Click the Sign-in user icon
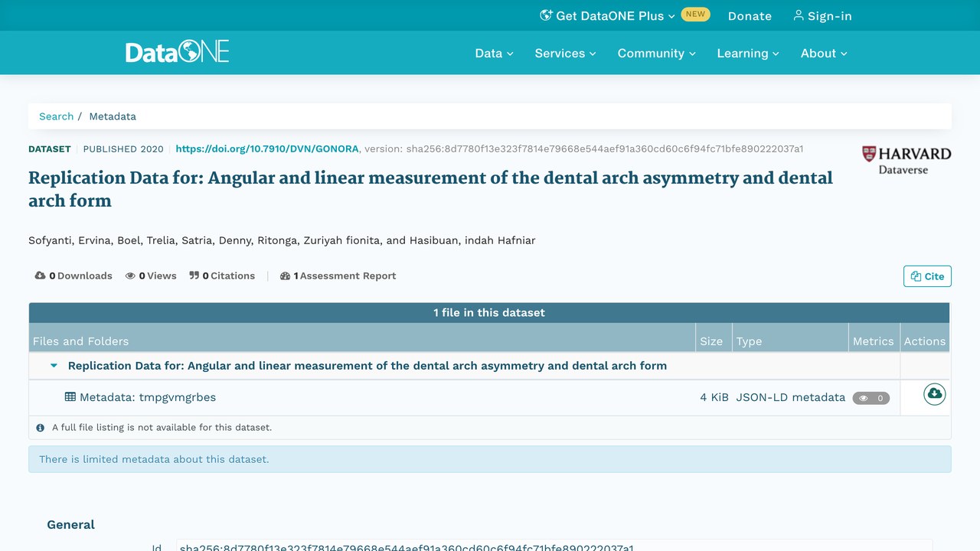The width and height of the screenshot is (980, 551). pos(799,15)
